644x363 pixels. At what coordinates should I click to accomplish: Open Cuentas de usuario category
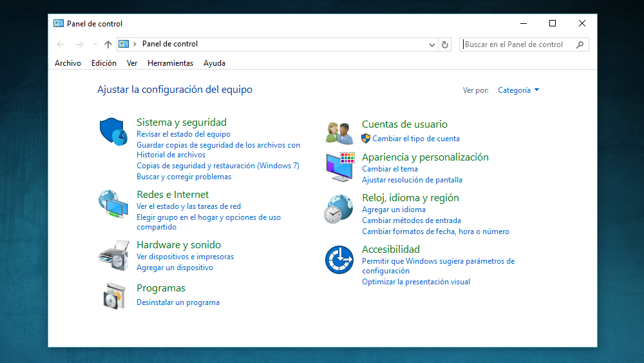[404, 124]
